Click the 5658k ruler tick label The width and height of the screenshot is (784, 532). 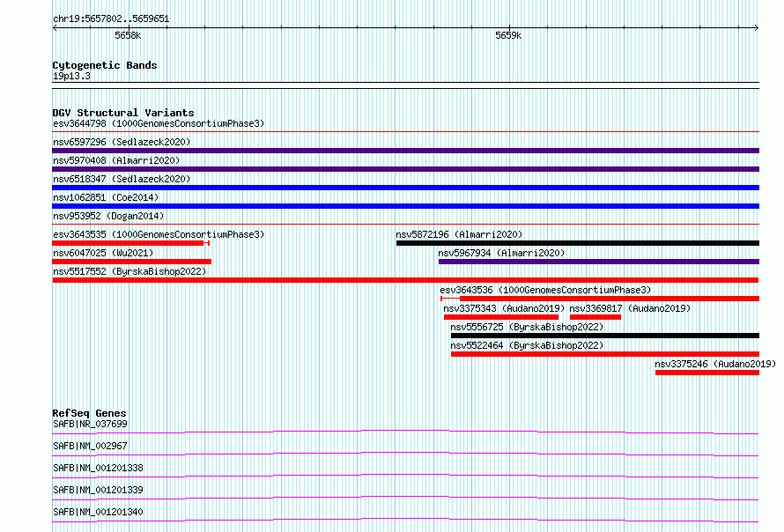[x=128, y=35]
